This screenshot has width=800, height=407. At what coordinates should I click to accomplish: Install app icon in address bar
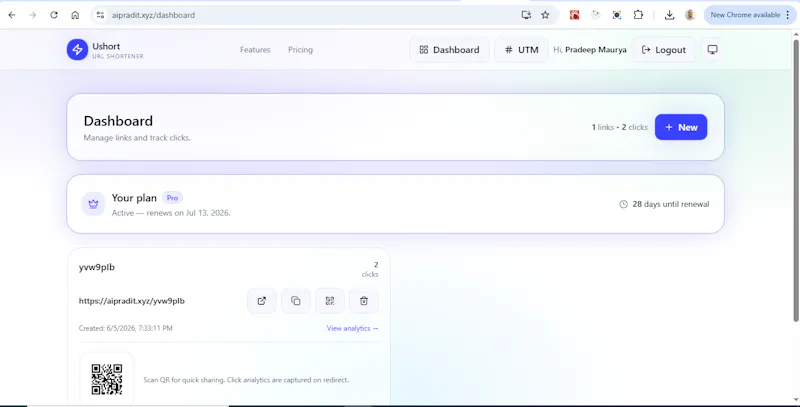526,15
